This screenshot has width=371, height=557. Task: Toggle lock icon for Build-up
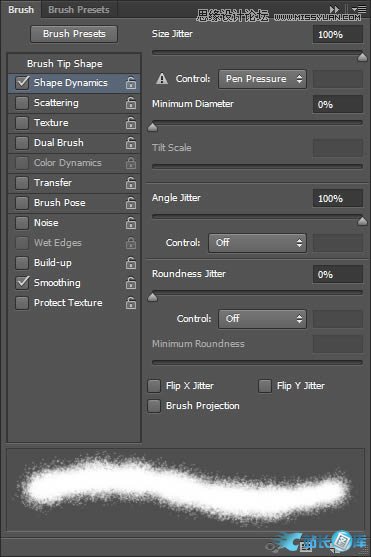coord(131,263)
